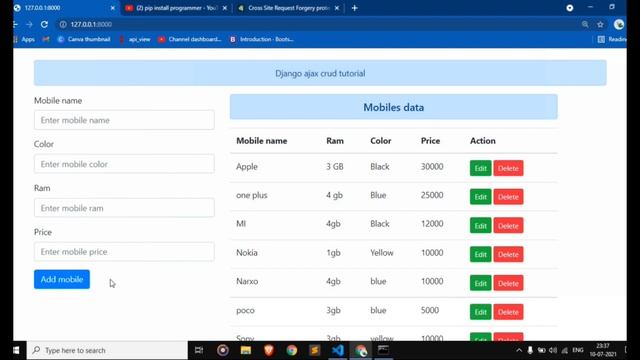This screenshot has height=360, width=640.
Task: Delete the one plus row
Action: pos(508,197)
